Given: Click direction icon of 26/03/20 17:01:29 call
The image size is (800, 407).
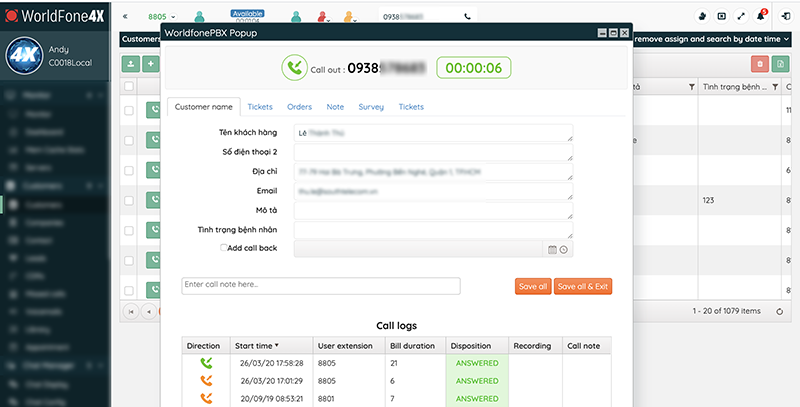Looking at the screenshot, I should 206,380.
